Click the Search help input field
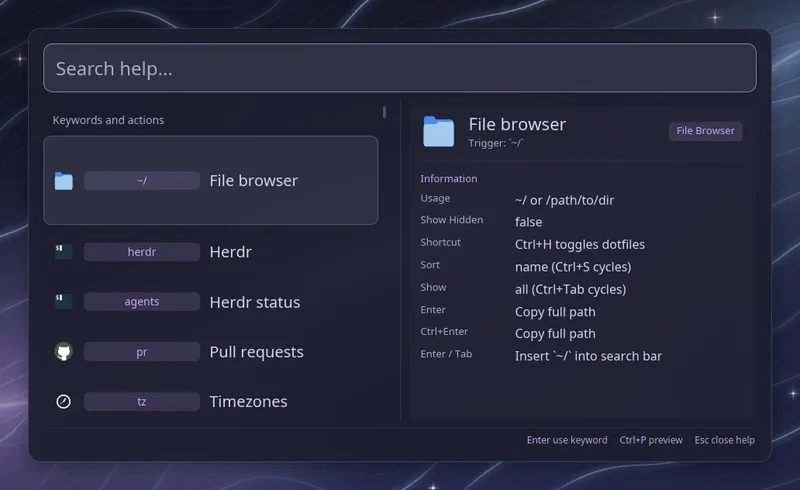Viewport: 800px width, 490px height. coord(399,68)
